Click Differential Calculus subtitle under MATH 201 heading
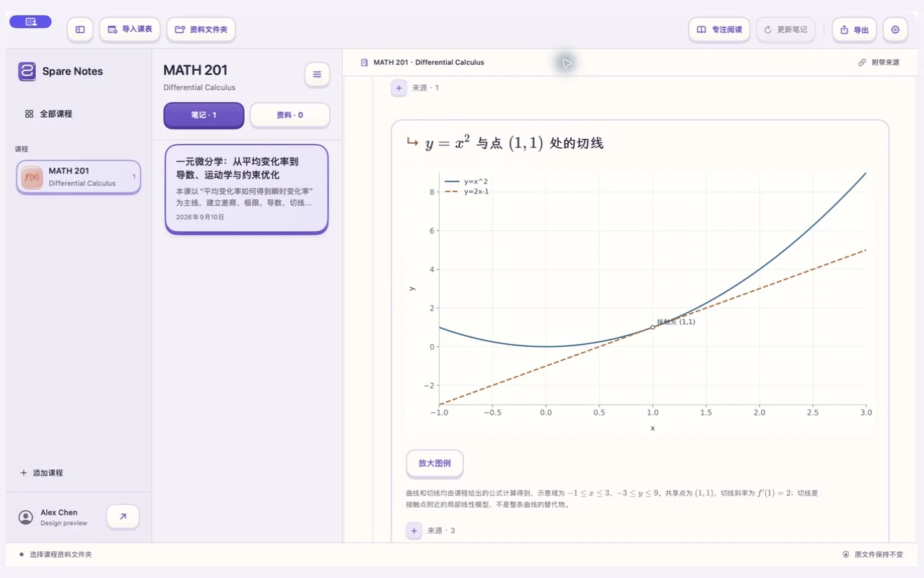 point(199,87)
